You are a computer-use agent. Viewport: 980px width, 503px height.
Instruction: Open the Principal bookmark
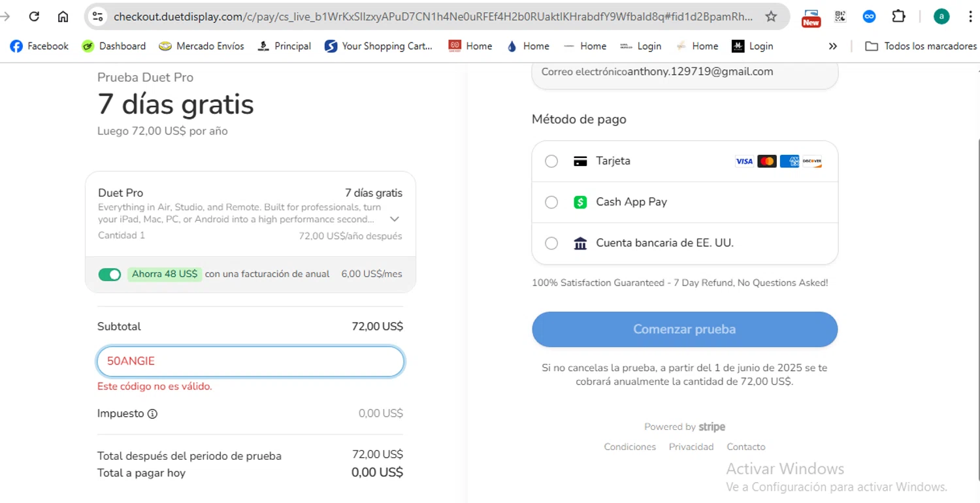pos(284,46)
